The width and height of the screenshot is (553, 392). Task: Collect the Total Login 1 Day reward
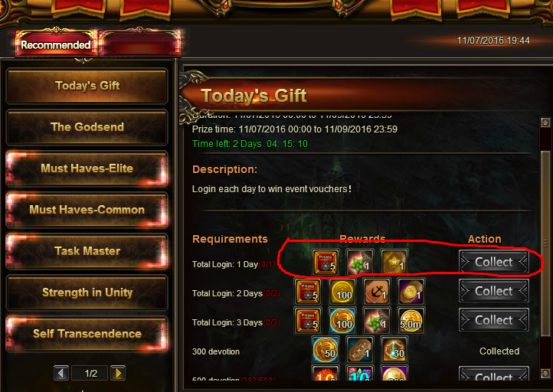tap(494, 262)
